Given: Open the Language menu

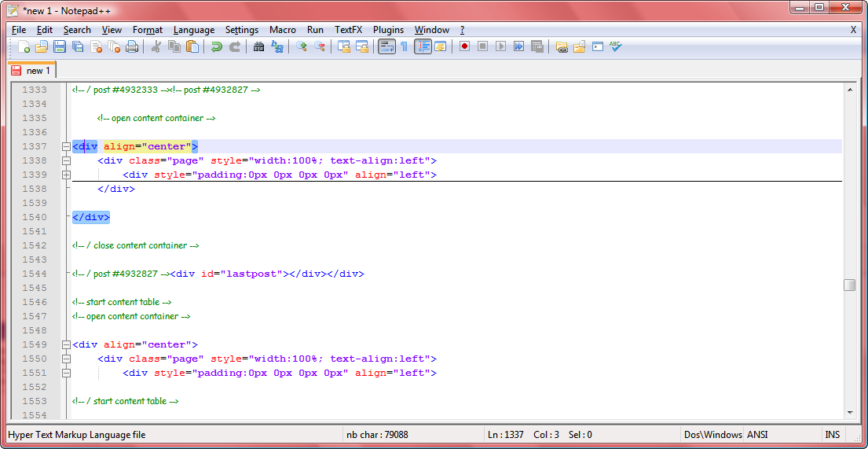Looking at the screenshot, I should pos(194,30).
